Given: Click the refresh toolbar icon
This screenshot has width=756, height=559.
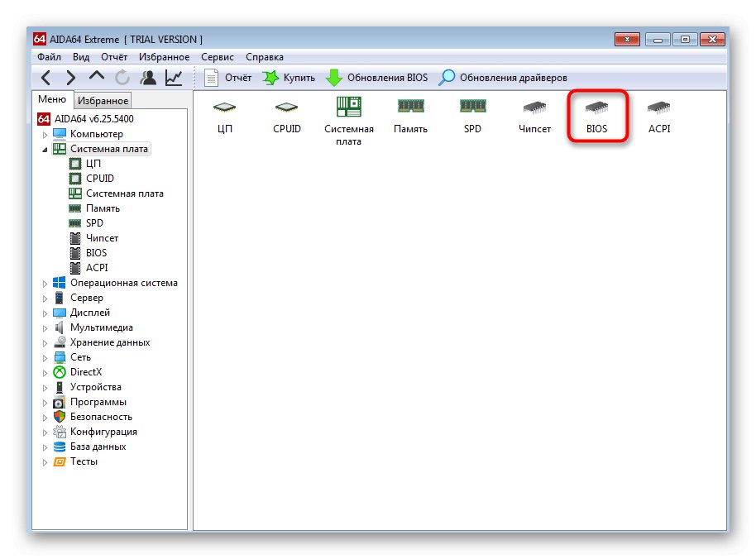Looking at the screenshot, I should [122, 77].
